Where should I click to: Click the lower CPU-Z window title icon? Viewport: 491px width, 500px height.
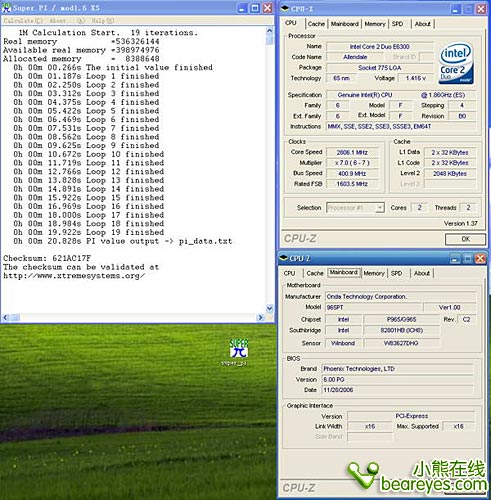(x=284, y=258)
